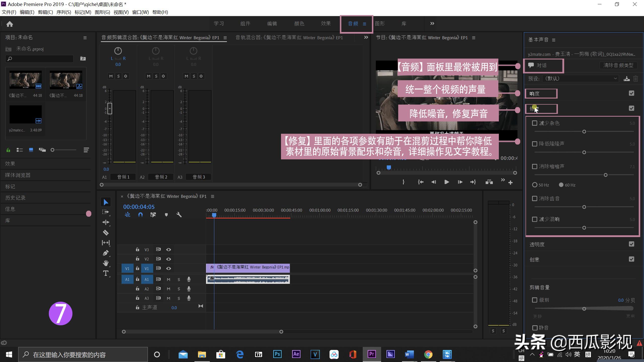This screenshot has height=362, width=644.
Task: Expand the workspace overflow chevron
Action: pyautogui.click(x=432, y=23)
